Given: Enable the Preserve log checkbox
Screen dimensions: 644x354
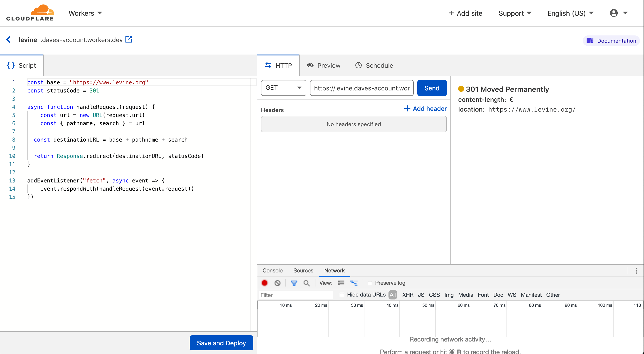Looking at the screenshot, I should pyautogui.click(x=370, y=283).
